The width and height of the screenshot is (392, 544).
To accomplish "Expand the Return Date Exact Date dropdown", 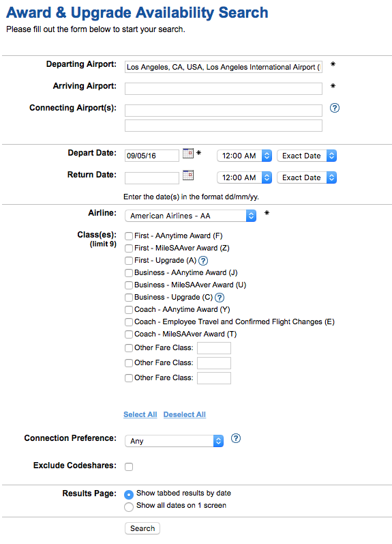I will [307, 177].
